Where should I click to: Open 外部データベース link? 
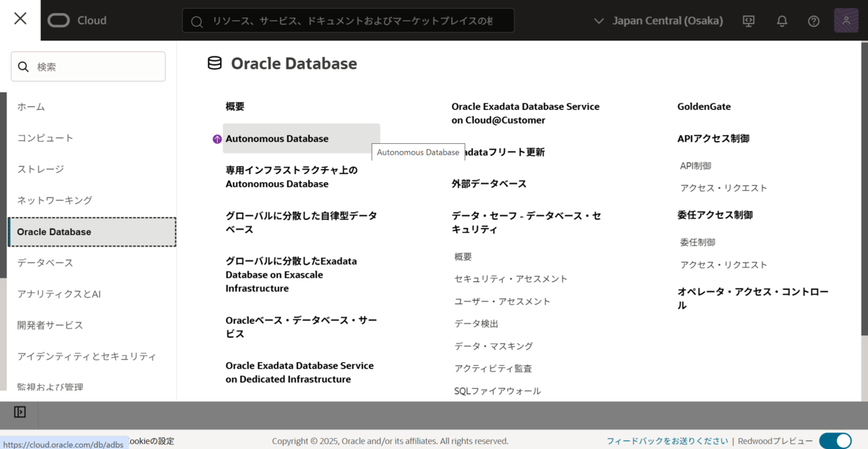(489, 184)
